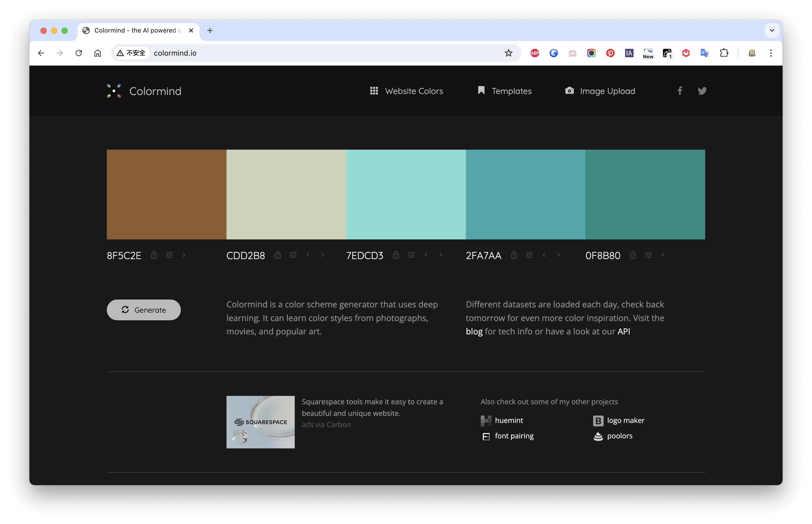This screenshot has height=524, width=812.
Task: Open the browser home page
Action: tap(98, 53)
